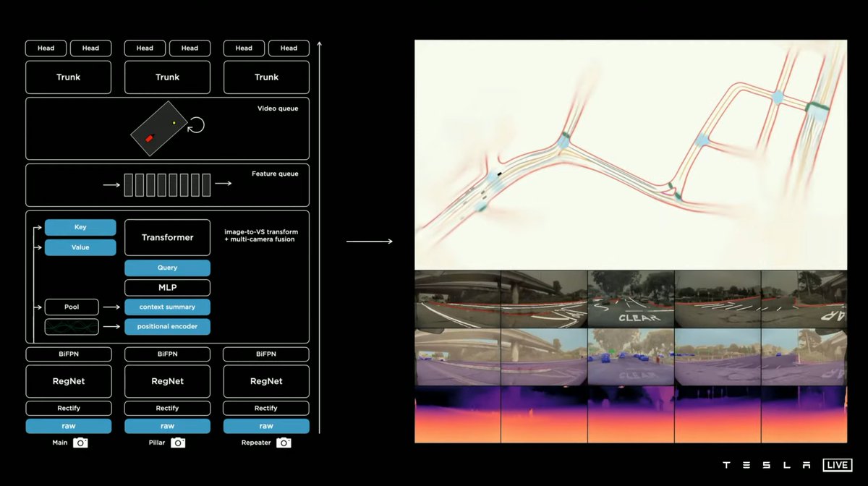The width and height of the screenshot is (868, 486).
Task: Select the blue Key block
Action: click(x=80, y=227)
